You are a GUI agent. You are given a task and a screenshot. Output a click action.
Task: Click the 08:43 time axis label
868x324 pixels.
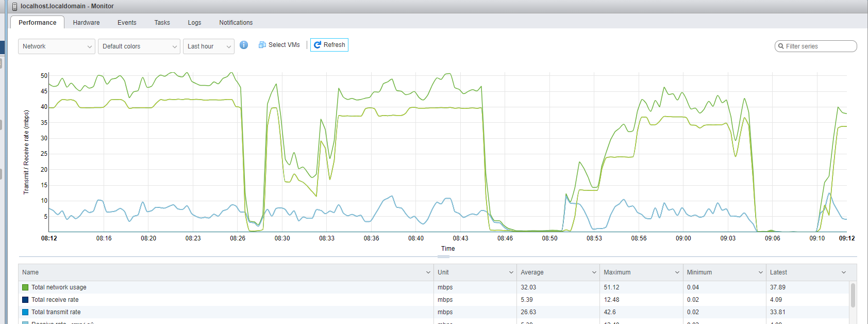coord(460,238)
